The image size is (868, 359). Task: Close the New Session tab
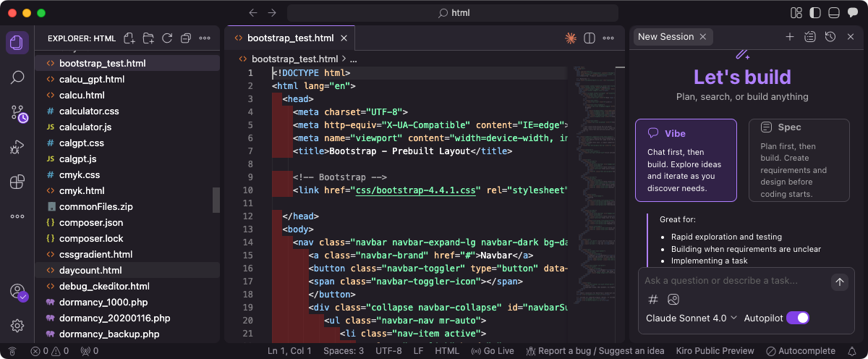point(703,37)
